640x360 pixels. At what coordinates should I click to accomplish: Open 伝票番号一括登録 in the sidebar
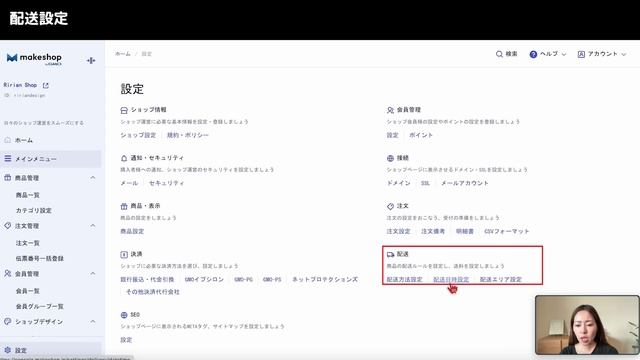40,258
